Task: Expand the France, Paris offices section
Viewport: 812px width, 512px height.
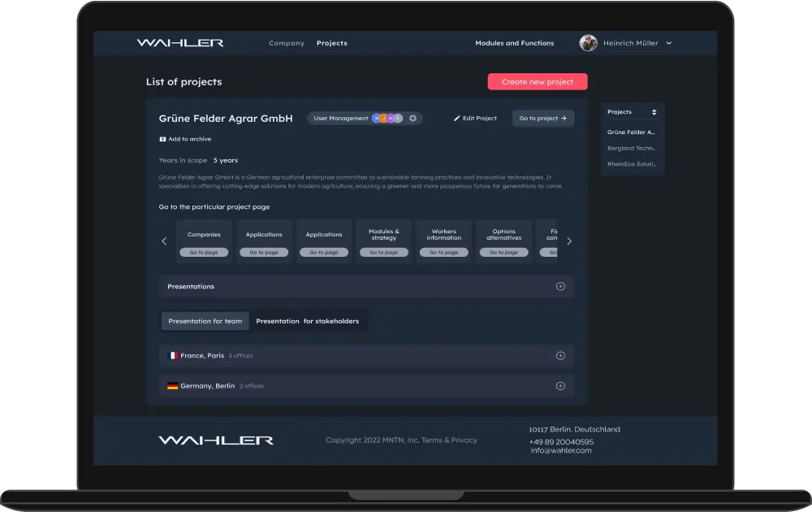Action: pyautogui.click(x=560, y=355)
